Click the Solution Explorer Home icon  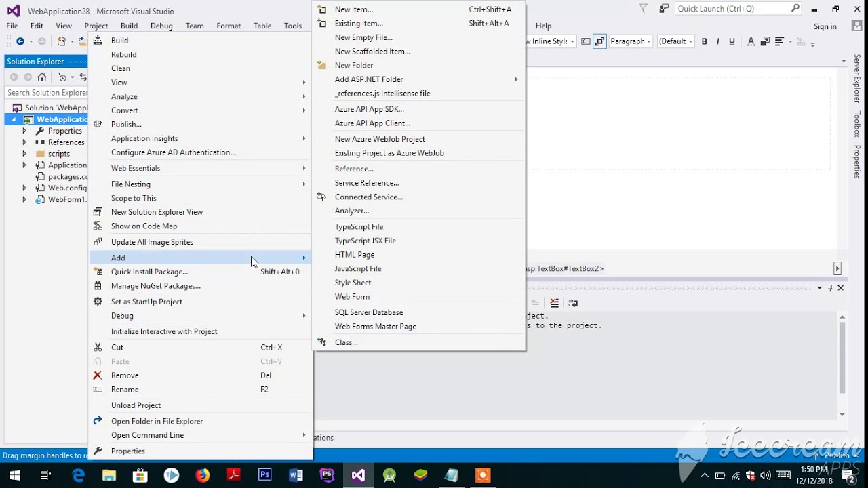[x=42, y=77]
